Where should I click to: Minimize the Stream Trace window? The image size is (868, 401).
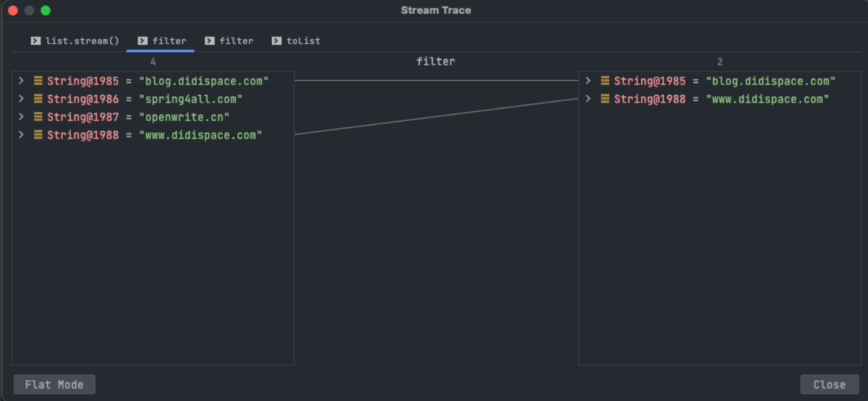29,10
